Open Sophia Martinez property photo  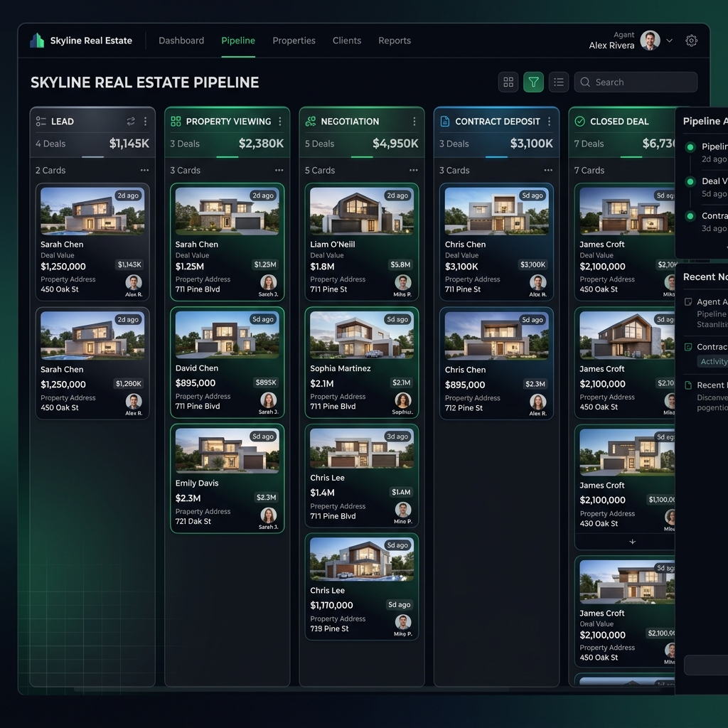click(362, 336)
